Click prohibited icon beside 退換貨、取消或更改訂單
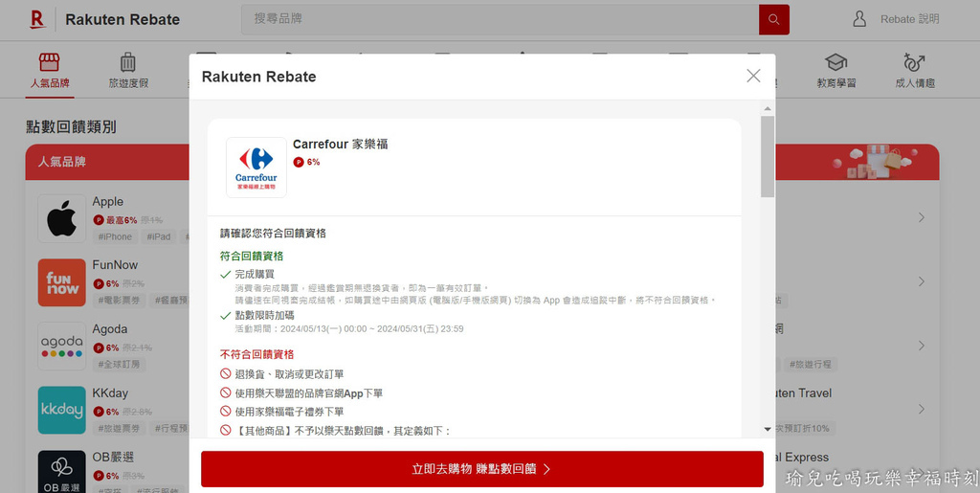980x493 pixels. [x=226, y=373]
